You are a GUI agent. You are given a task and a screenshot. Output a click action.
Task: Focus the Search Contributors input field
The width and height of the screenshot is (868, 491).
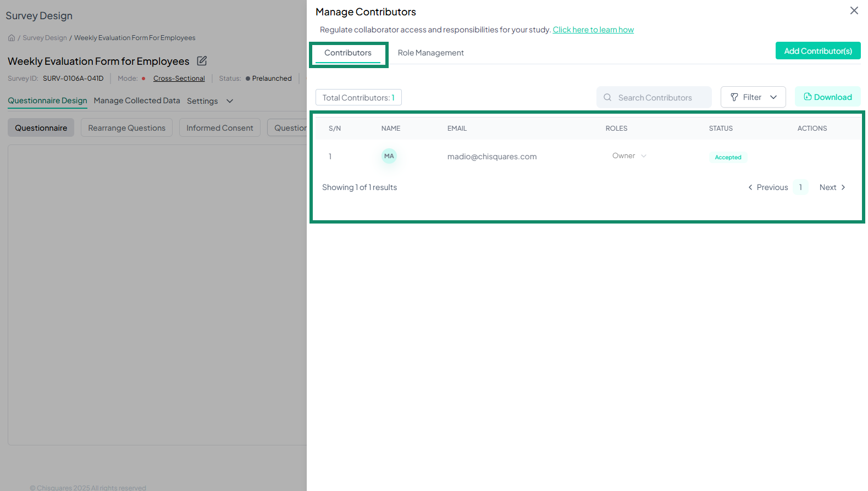point(660,98)
